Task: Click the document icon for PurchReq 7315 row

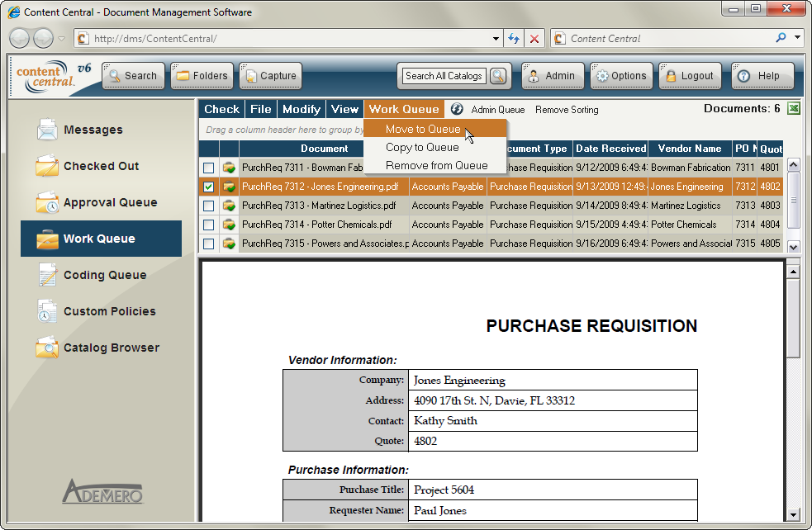Action: click(229, 244)
